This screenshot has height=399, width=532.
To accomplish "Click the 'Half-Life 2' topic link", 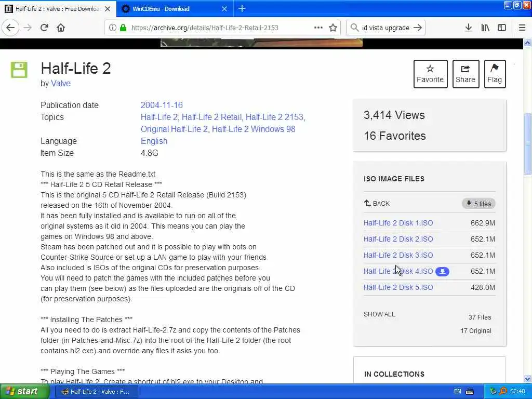I will click(x=160, y=117).
